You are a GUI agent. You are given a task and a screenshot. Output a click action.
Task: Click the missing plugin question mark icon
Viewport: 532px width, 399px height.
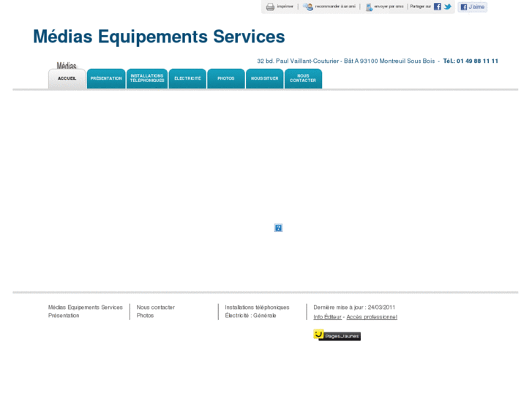pyautogui.click(x=278, y=228)
